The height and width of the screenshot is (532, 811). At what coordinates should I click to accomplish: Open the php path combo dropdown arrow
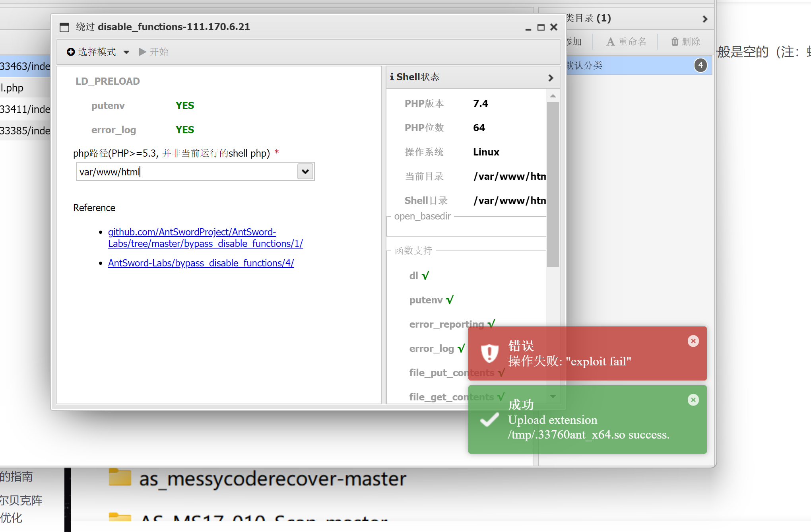(x=305, y=172)
